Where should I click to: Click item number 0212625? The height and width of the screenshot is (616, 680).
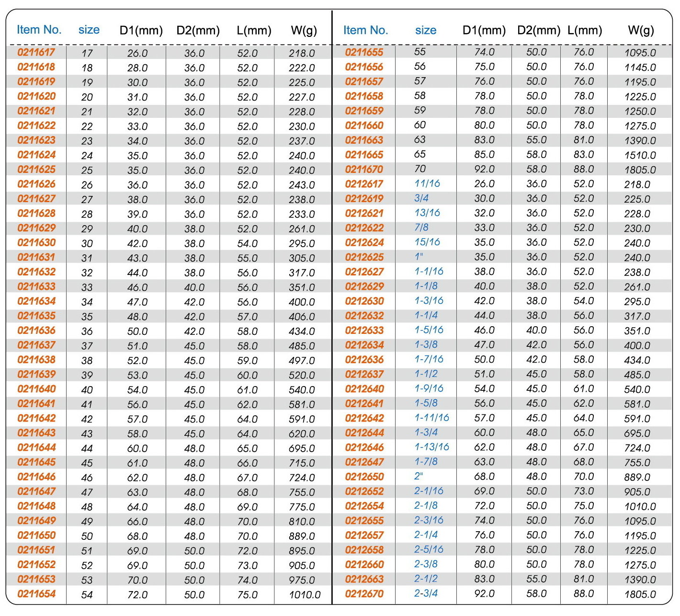pyautogui.click(x=364, y=257)
